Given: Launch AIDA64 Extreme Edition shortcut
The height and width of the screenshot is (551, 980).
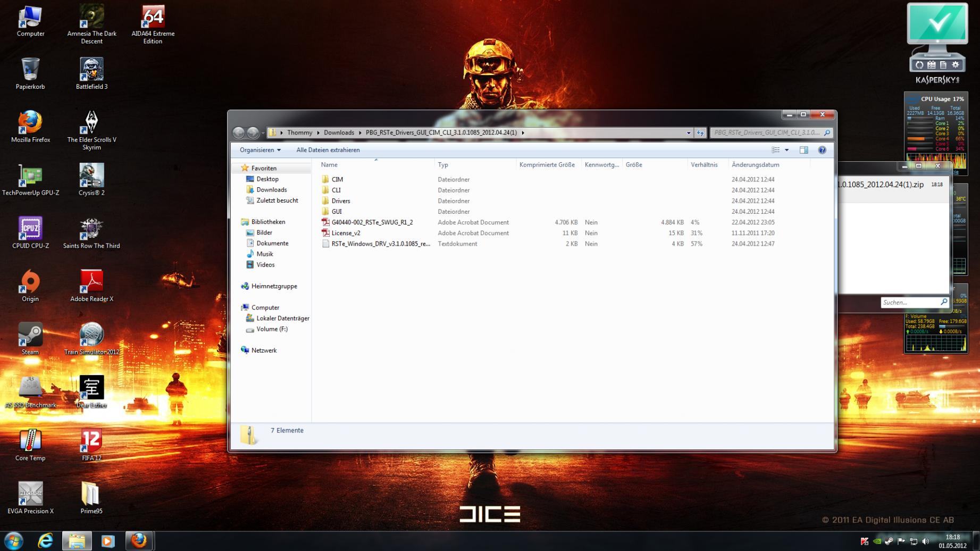Looking at the screenshot, I should click(153, 24).
